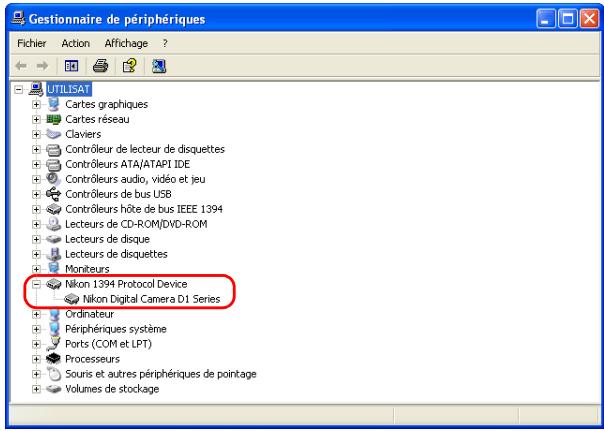Select Contrôleur de lecteur de disquettes label
The width and height of the screenshot is (604, 431).
coord(145,149)
